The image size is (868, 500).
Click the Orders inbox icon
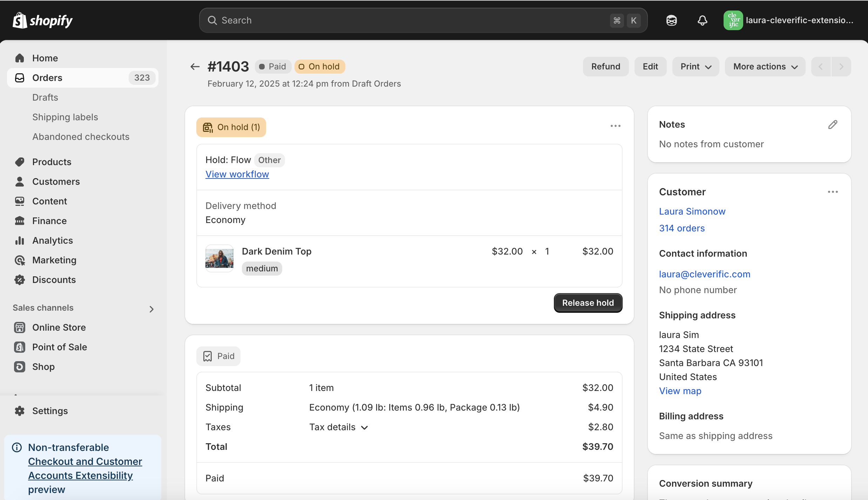[20, 77]
